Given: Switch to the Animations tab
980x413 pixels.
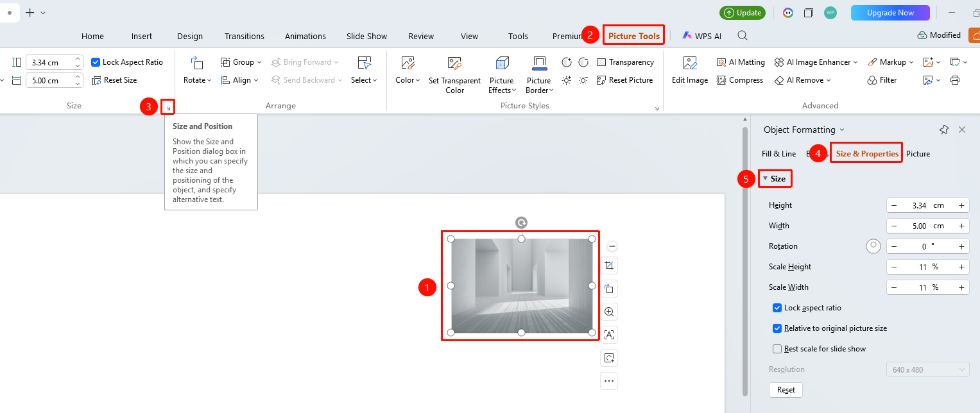Looking at the screenshot, I should (x=305, y=36).
